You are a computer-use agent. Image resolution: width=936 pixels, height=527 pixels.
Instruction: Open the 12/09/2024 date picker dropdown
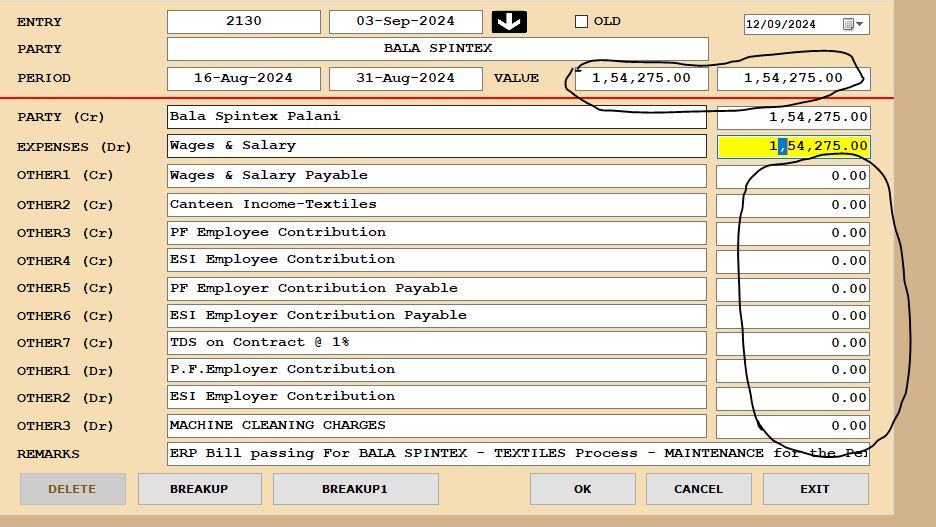tap(857, 24)
